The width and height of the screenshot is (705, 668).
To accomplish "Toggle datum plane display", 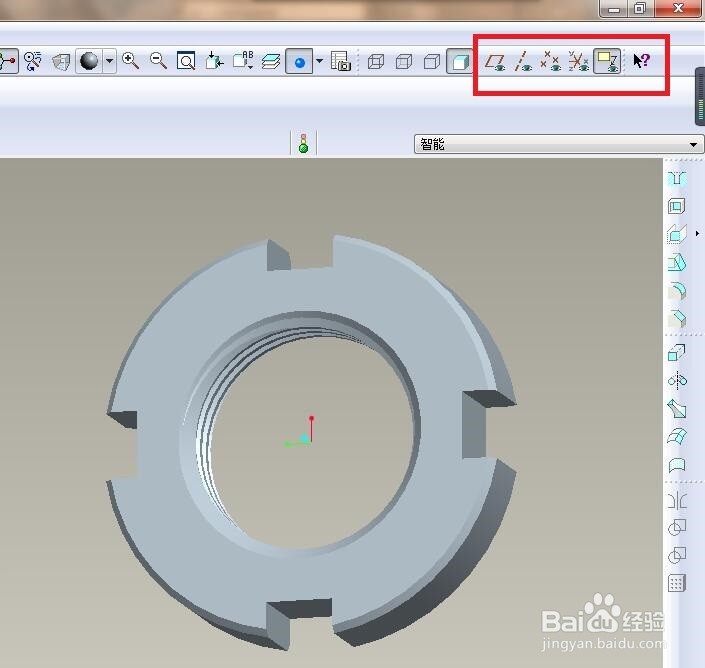I will 495,61.
